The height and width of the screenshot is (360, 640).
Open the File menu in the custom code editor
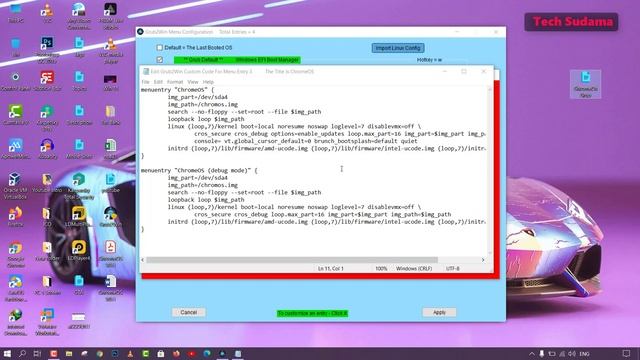point(145,82)
